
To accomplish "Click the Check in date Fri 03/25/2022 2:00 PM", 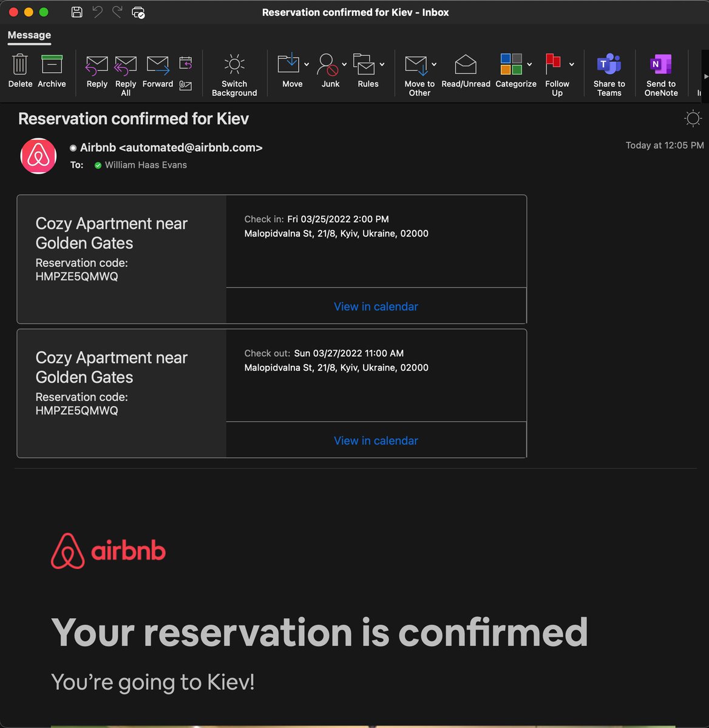I will click(338, 219).
